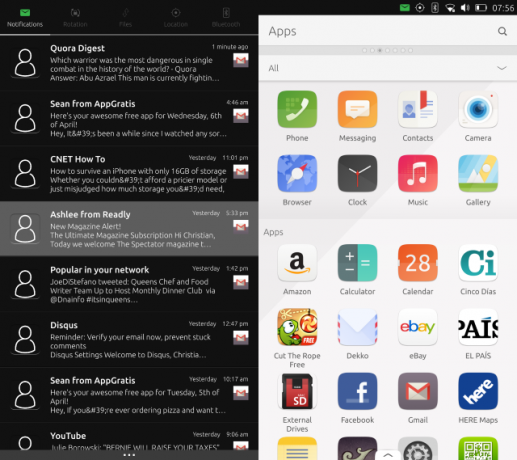
Task: Expand the bottom edge chevron handle
Action: pyautogui.click(x=388, y=455)
